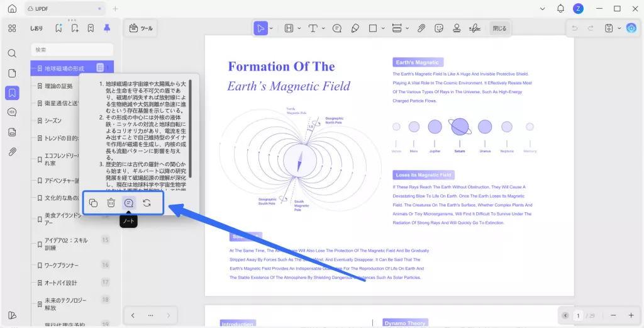Select the 地球磁場の形成 bookmark
This screenshot has height=328, width=644.
pyautogui.click(x=65, y=68)
